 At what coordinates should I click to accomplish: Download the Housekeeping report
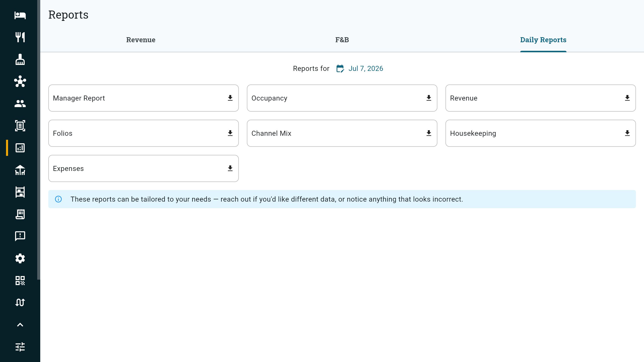(627, 133)
